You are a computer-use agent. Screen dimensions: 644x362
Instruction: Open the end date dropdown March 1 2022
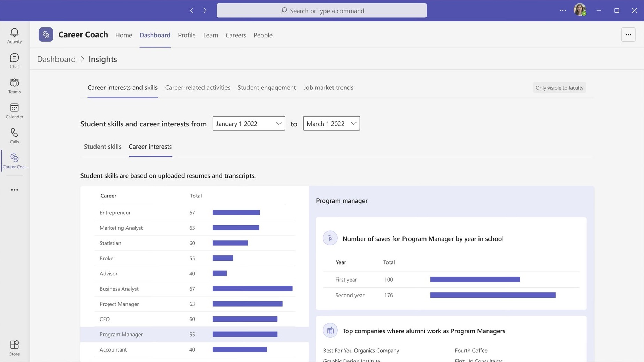click(331, 123)
